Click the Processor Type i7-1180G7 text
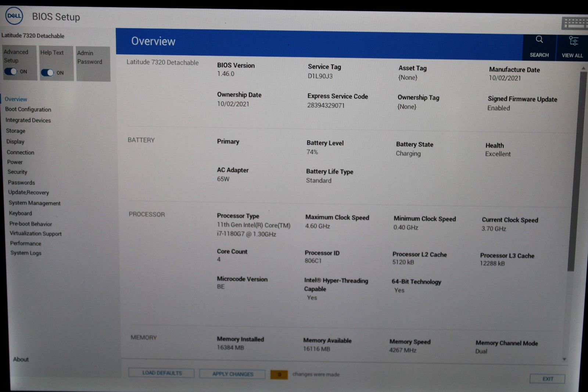Viewport: 588px width, 392px height. tap(246, 234)
